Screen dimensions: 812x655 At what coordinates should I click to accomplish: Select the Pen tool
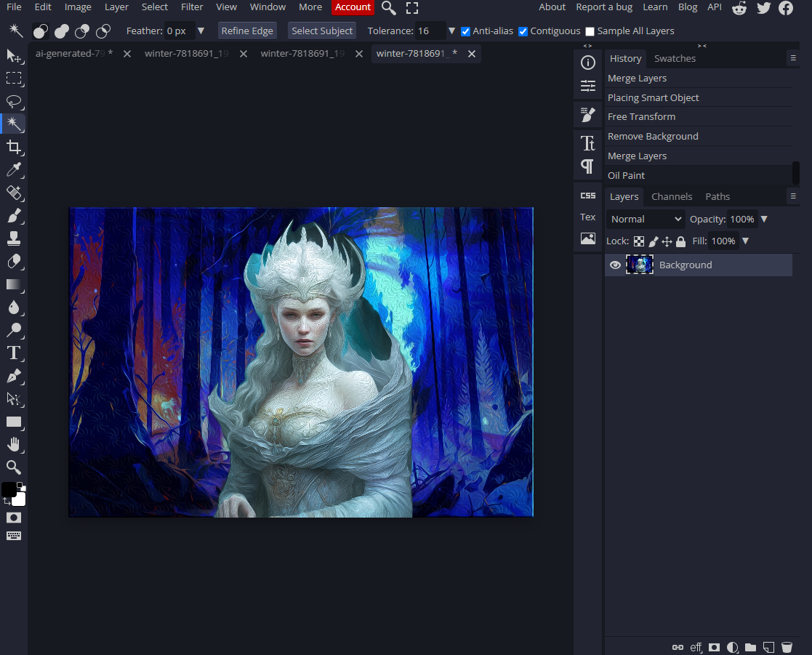pos(14,376)
